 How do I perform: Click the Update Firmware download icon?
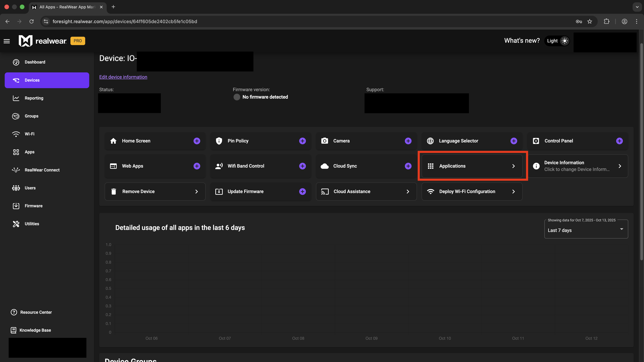pyautogui.click(x=219, y=192)
